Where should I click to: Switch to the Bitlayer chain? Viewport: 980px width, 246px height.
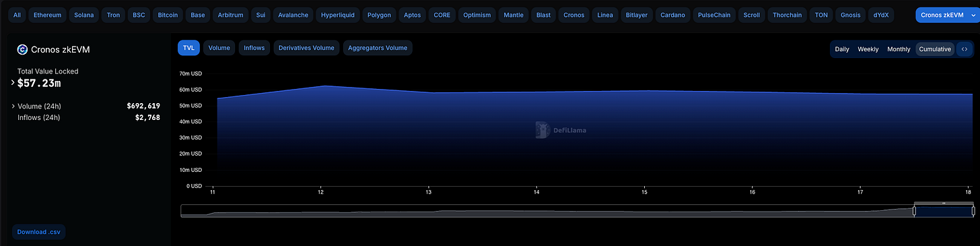(x=636, y=15)
